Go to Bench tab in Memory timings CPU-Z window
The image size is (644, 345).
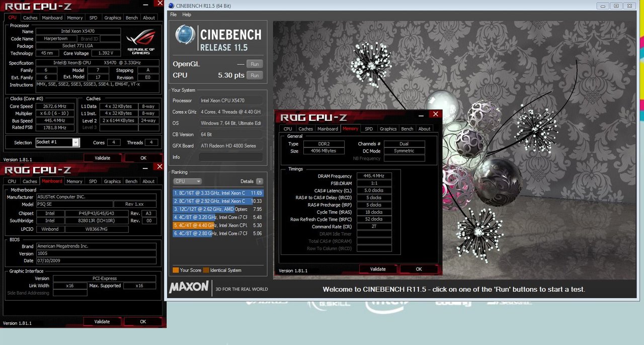tap(407, 129)
